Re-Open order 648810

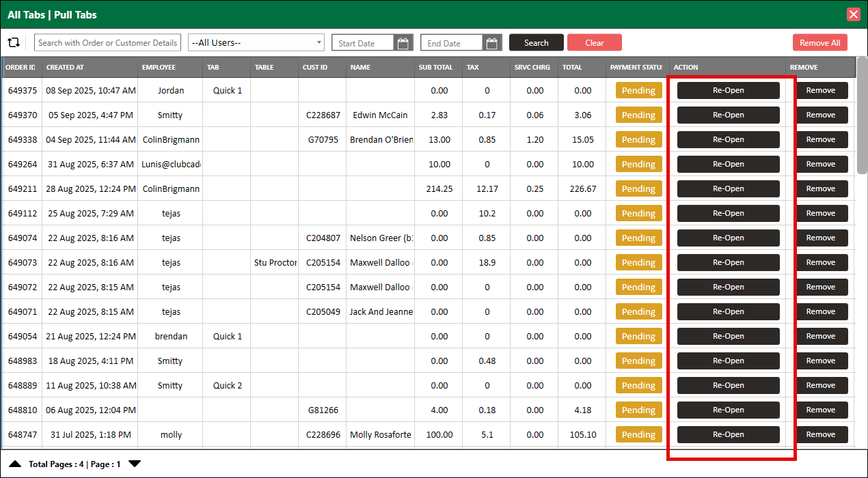[x=729, y=410]
